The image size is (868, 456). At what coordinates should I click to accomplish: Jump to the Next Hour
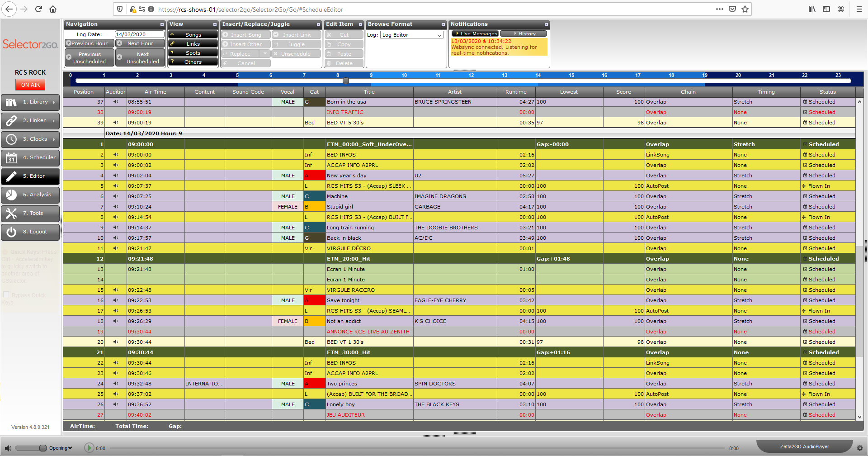(140, 43)
